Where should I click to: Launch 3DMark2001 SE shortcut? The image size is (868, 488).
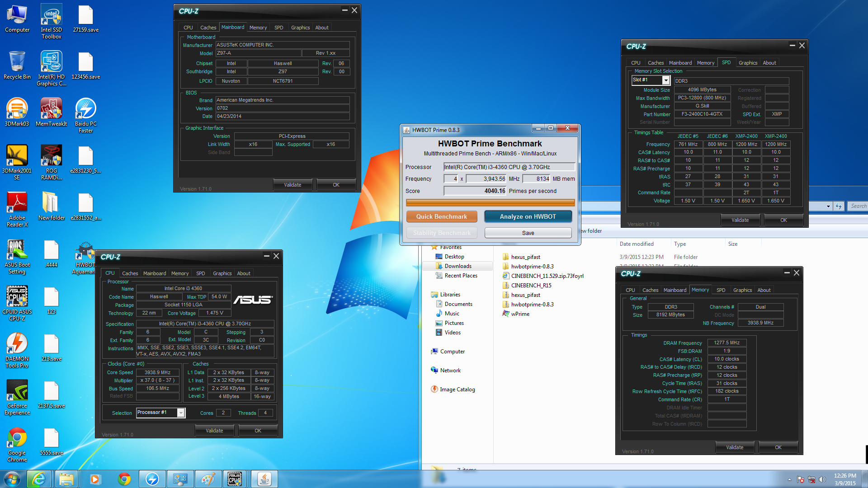17,162
